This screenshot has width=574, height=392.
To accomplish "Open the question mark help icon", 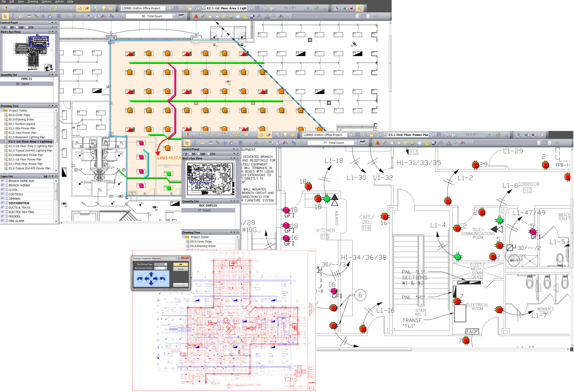I will (111, 8).
